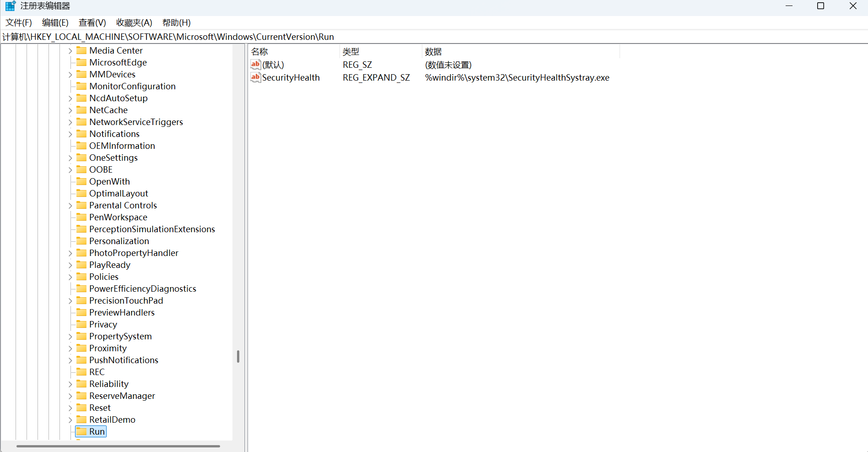This screenshot has height=452, width=868.
Task: Select the PenWorkspace folder icon
Action: pyautogui.click(x=81, y=217)
